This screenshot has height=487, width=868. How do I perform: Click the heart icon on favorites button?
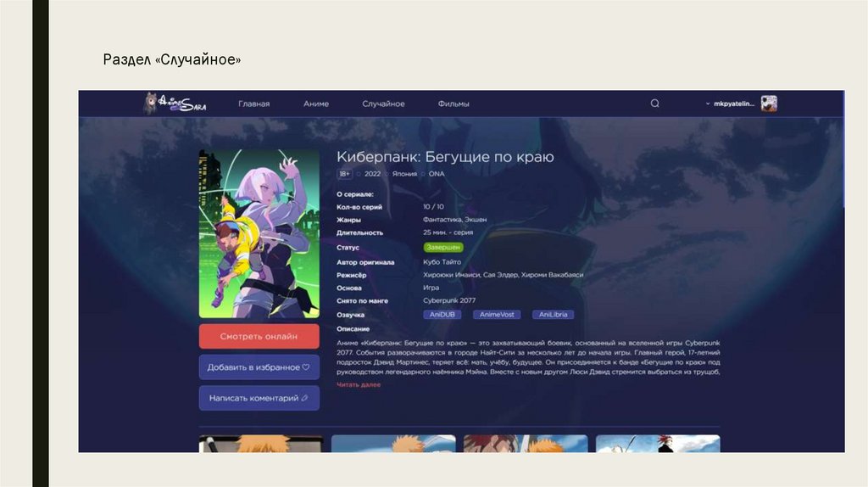pyautogui.click(x=305, y=367)
